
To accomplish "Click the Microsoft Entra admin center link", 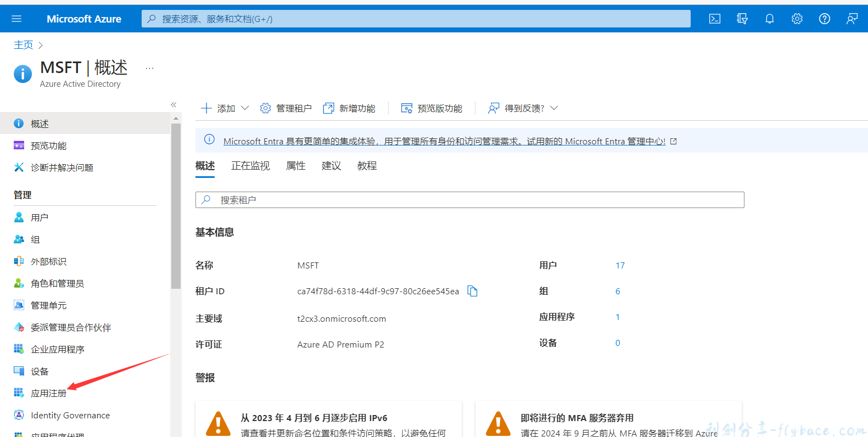I will 444,141.
